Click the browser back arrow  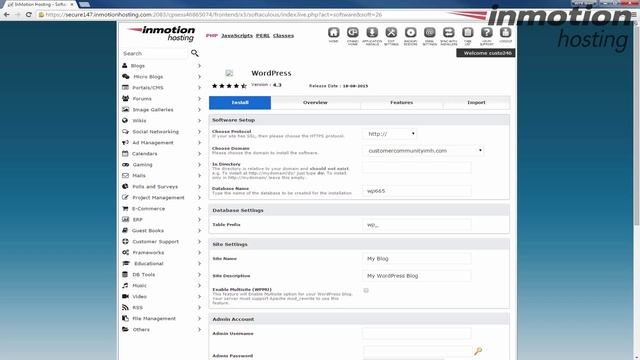point(7,14)
